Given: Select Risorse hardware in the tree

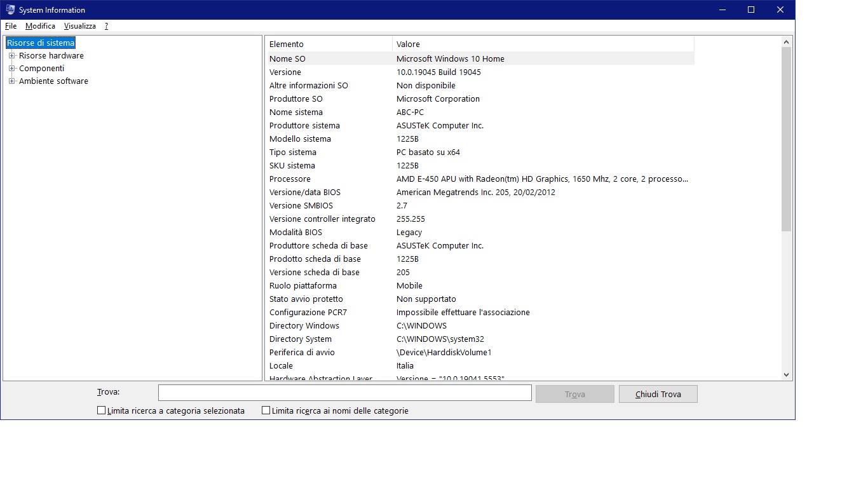Looking at the screenshot, I should click(x=51, y=56).
